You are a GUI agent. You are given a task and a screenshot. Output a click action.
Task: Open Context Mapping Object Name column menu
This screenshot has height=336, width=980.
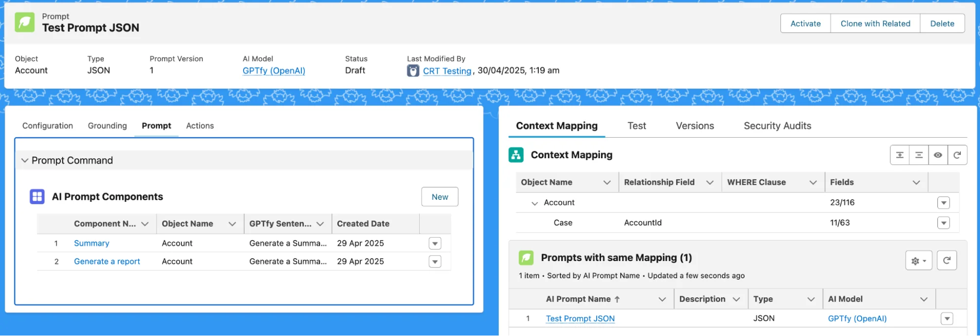tap(607, 183)
